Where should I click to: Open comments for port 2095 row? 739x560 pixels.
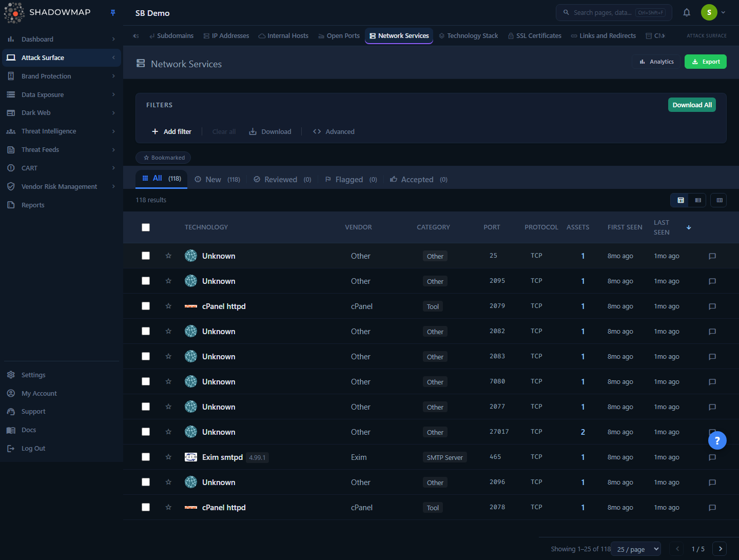pyautogui.click(x=712, y=281)
